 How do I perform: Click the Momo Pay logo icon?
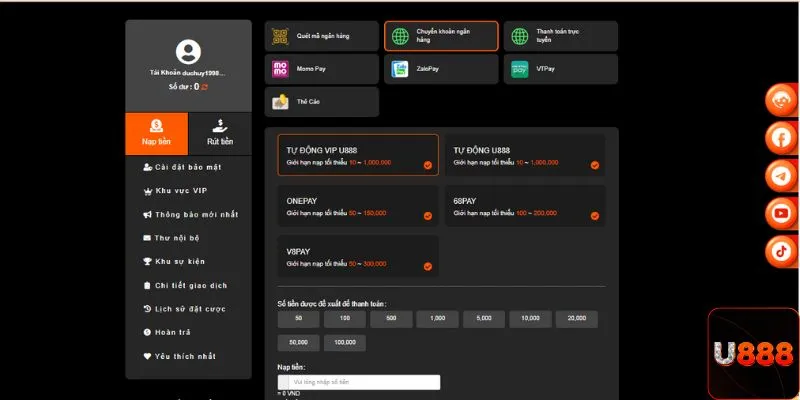point(280,69)
